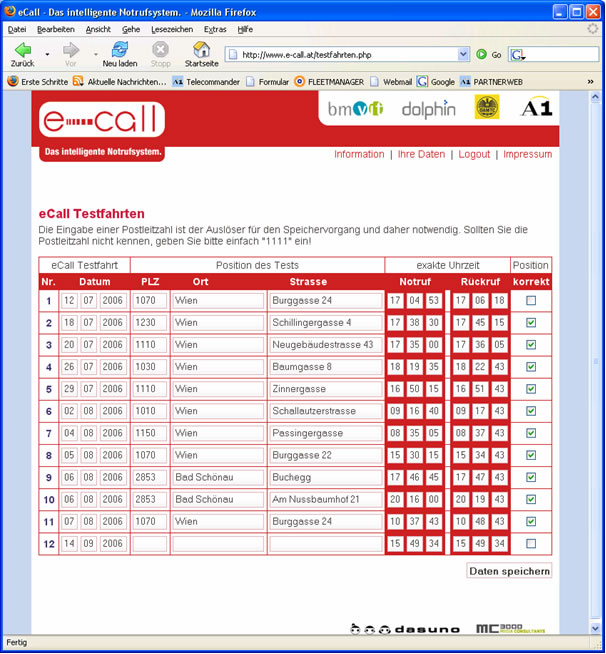Open the address bar URL dropdown
The height and width of the screenshot is (654, 606).
463,55
